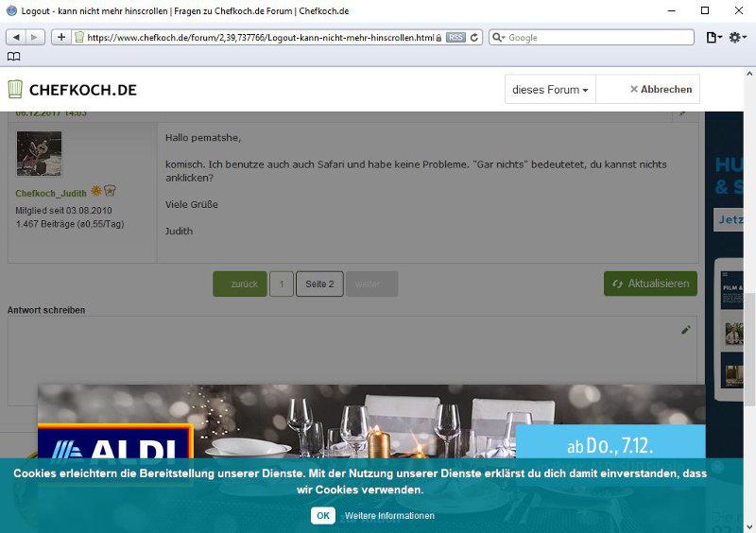Open the 'Weitere Informationen' cookie link

pos(389,516)
